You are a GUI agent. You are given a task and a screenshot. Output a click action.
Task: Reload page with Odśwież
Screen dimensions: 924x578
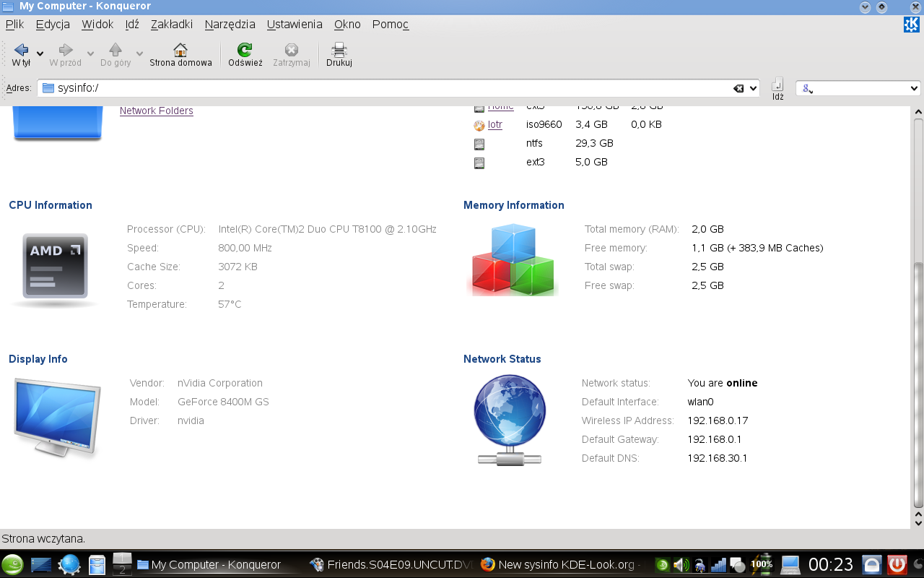[x=245, y=55]
